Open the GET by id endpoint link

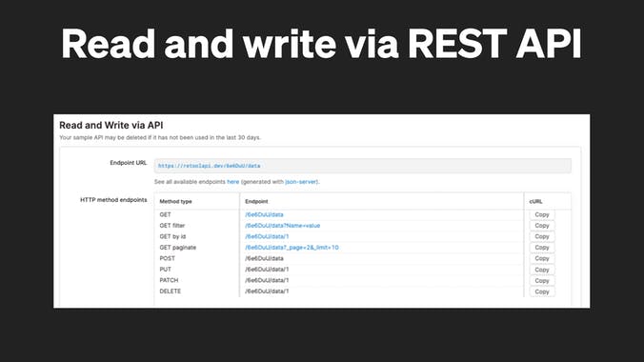point(267,236)
